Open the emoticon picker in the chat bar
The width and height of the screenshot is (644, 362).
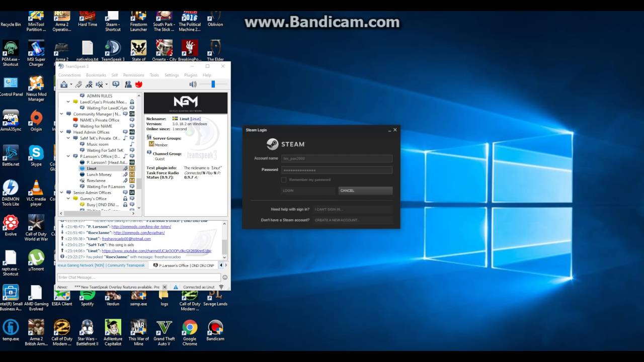225,278
